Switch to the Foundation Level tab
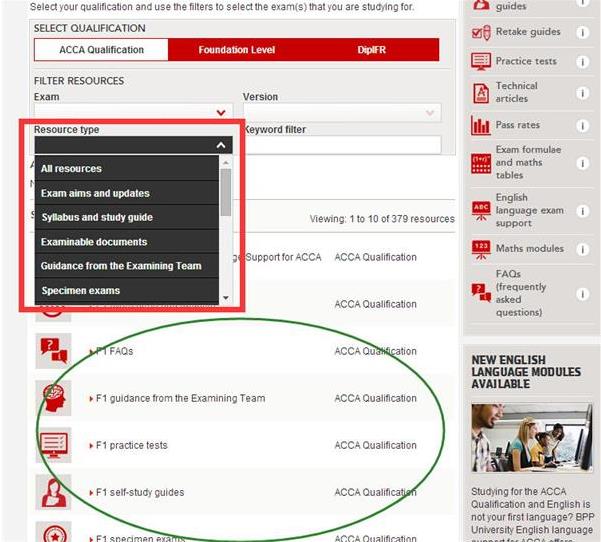 tap(236, 50)
